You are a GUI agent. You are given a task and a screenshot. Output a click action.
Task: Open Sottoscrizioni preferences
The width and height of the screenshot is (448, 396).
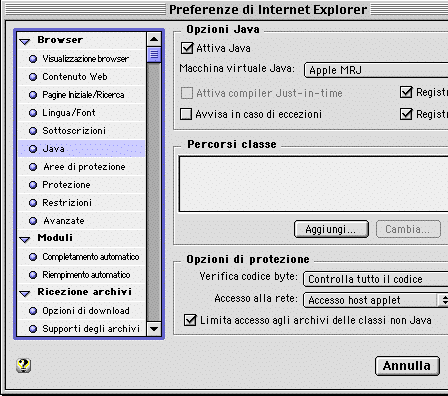point(82,131)
